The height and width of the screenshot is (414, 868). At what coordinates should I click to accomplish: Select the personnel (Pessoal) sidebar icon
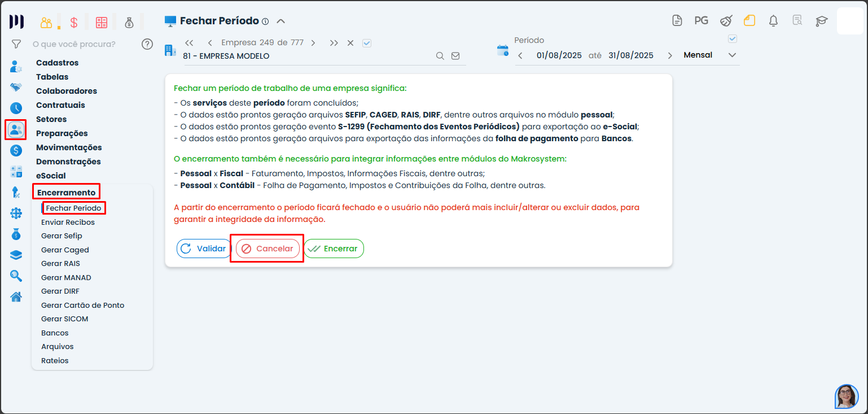pyautogui.click(x=16, y=130)
